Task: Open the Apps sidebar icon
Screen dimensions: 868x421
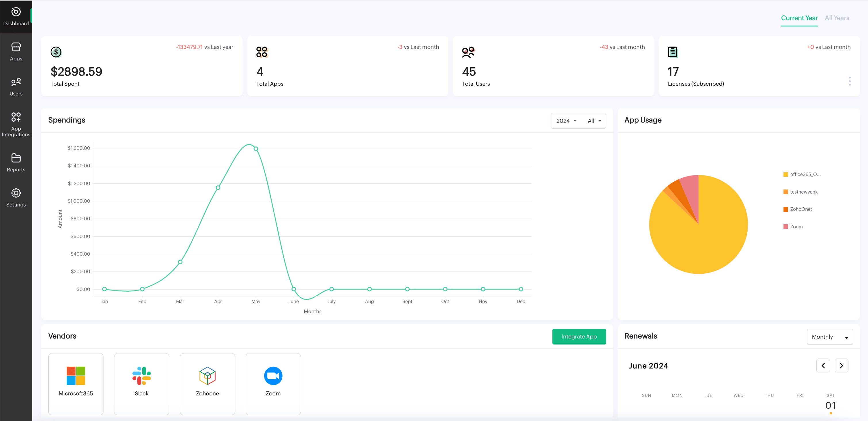Action: pos(16,47)
